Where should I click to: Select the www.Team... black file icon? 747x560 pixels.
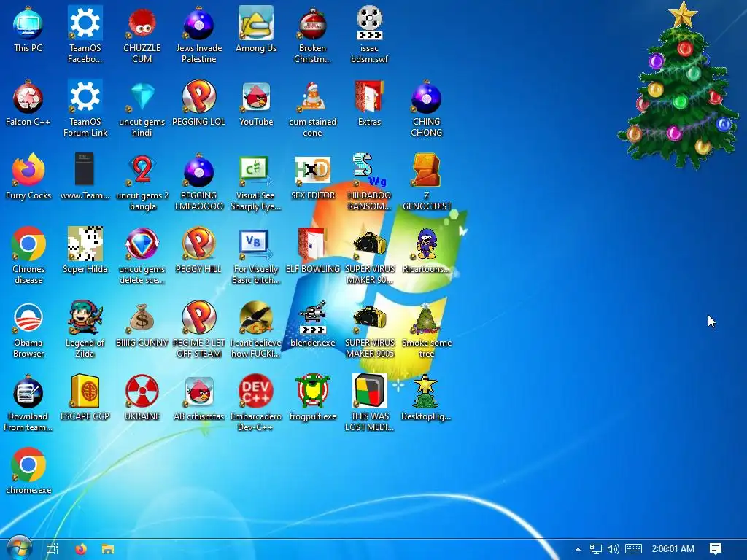[x=85, y=177]
